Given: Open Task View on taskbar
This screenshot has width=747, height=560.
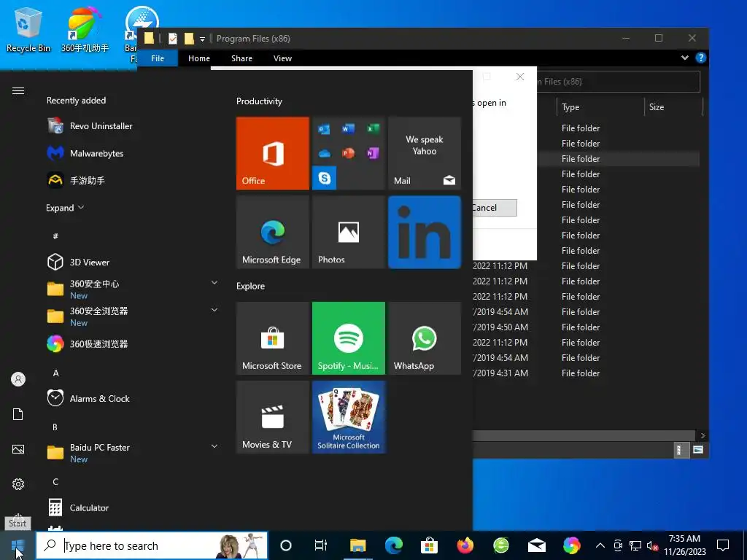Looking at the screenshot, I should pos(321,545).
